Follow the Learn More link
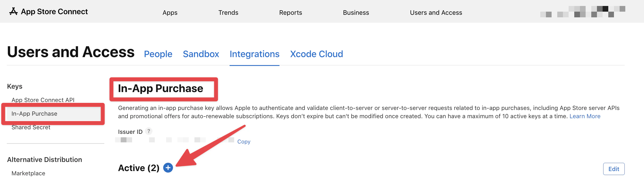The width and height of the screenshot is (644, 181). tap(585, 116)
